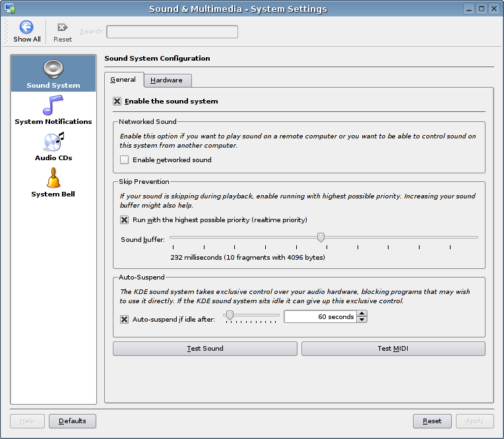Click the Search input field
This screenshot has width=504, height=439.
pyautogui.click(x=172, y=32)
